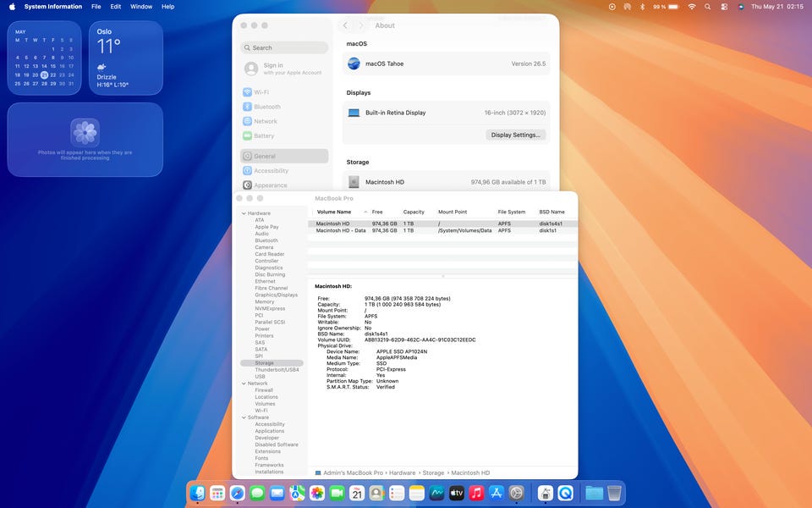The image size is (812, 508).
Task: Select Firewall under Network
Action: click(264, 390)
